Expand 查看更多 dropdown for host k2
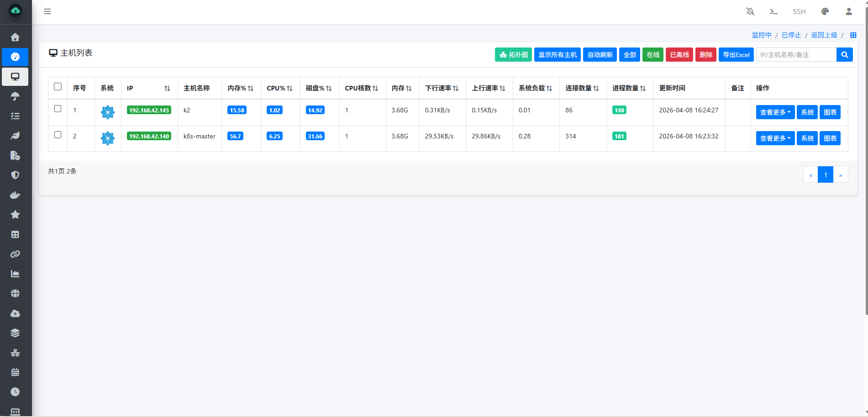 click(775, 112)
